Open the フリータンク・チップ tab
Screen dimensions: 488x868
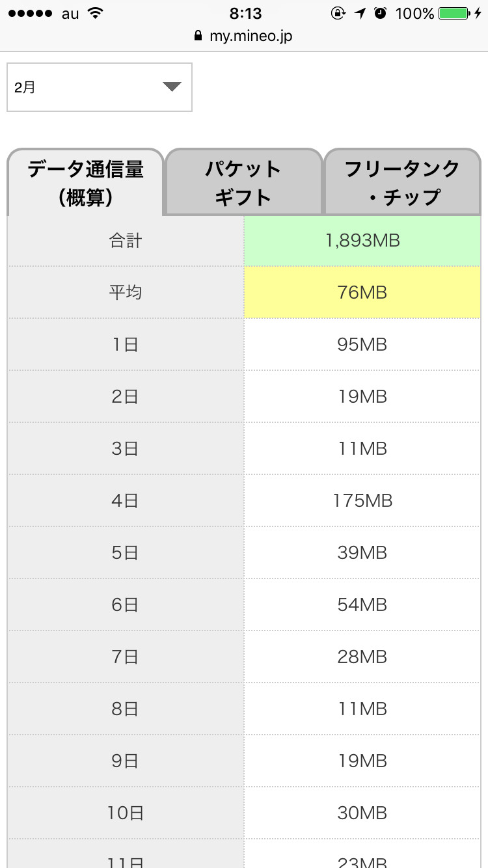click(402, 183)
